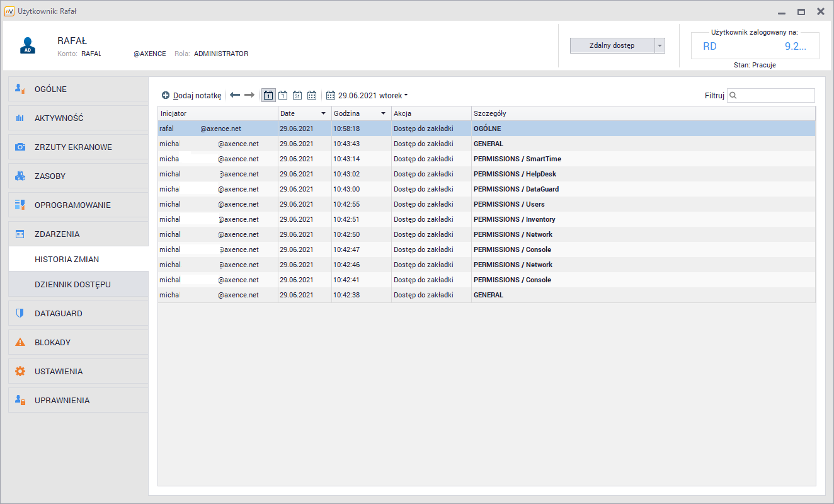
Task: Open the USTAWIENIA gear icon
Action: [20, 370]
